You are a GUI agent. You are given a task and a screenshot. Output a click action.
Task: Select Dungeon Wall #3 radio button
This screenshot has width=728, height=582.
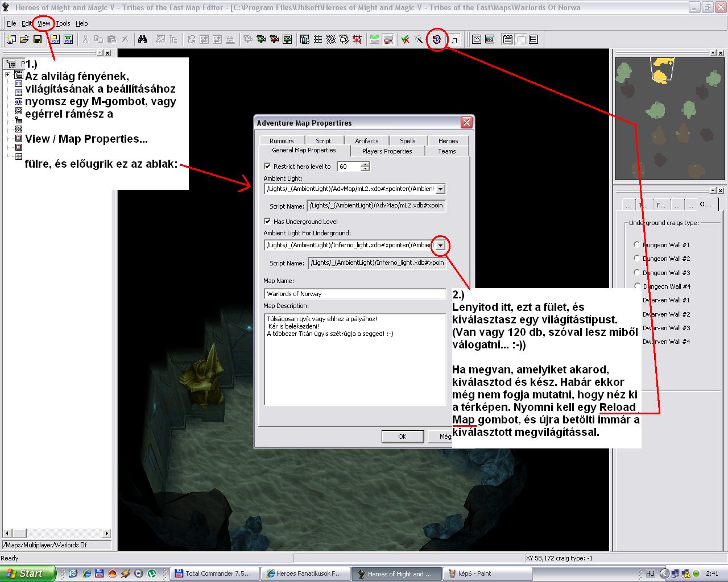tap(636, 272)
